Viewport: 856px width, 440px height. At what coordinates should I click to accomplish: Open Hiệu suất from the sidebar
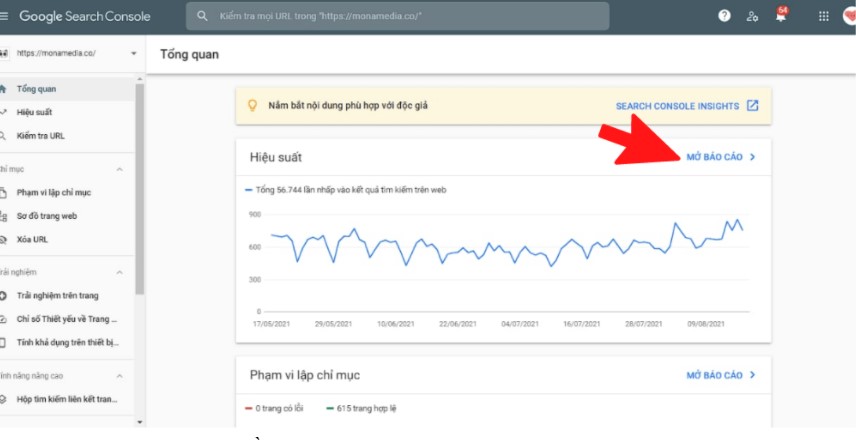click(67, 112)
